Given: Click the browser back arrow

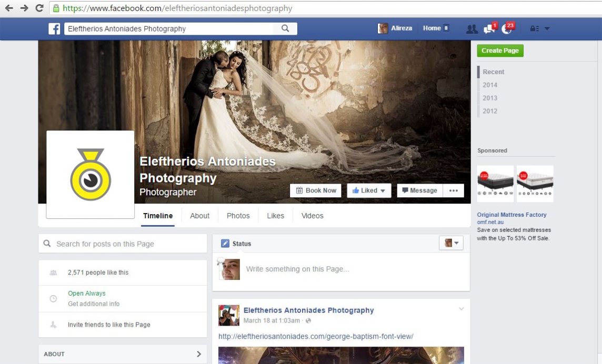Looking at the screenshot, I should (x=9, y=8).
